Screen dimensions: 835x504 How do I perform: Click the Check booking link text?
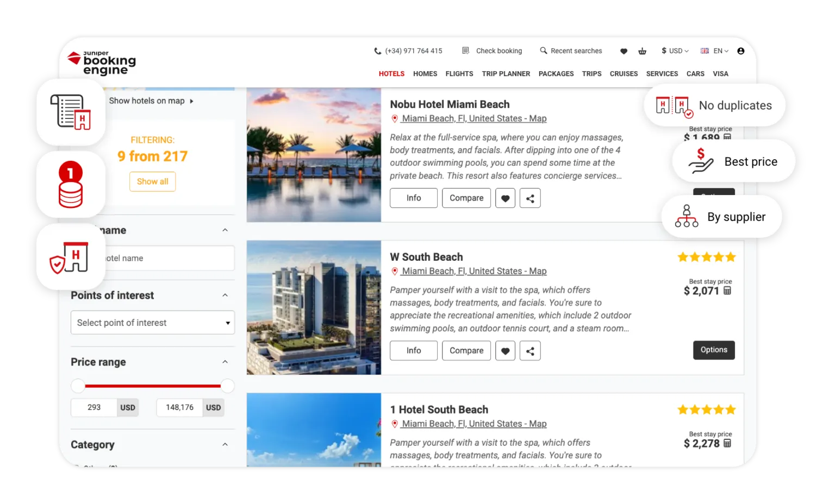[499, 51]
